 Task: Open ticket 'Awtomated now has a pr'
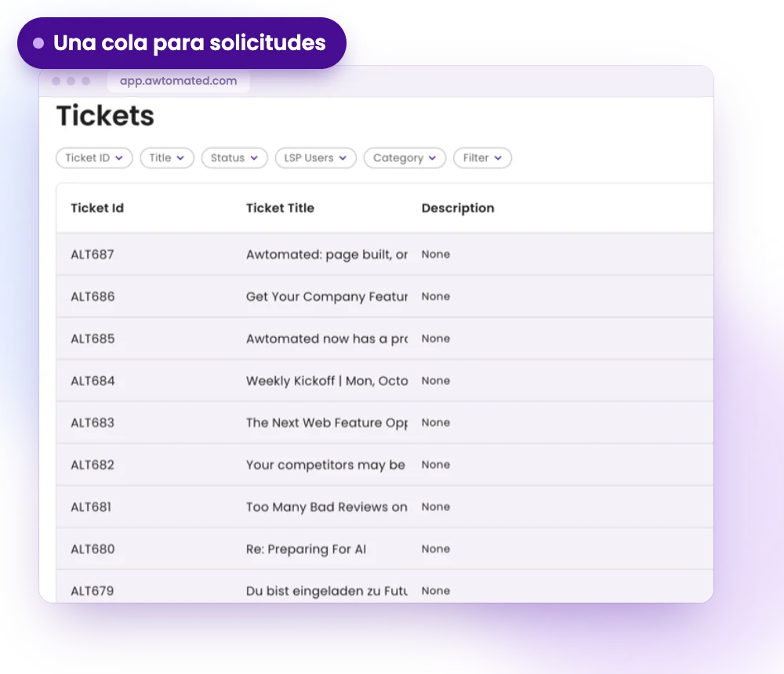click(x=327, y=339)
